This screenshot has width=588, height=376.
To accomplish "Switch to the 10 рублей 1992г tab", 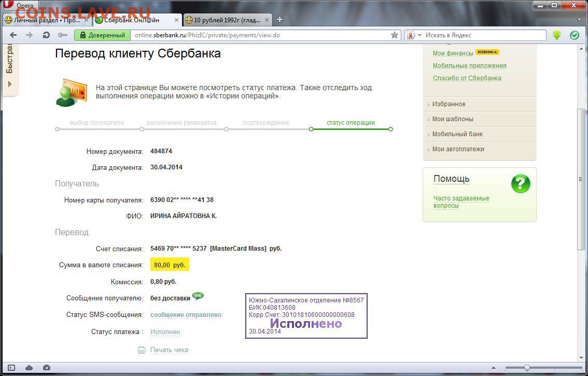I will click(227, 20).
